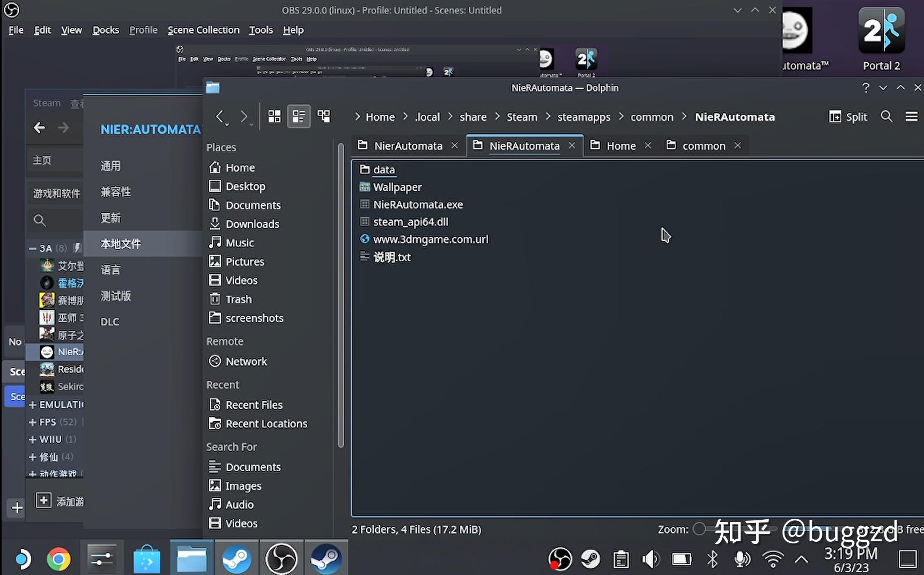Click Steam back arrow
This screenshot has height=575, width=924.
pos(39,128)
